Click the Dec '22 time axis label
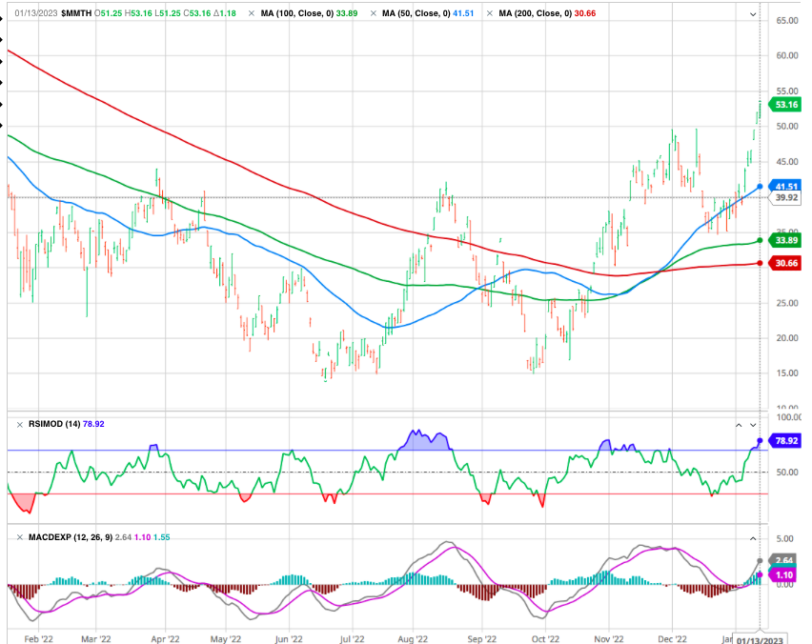The image size is (812, 644). tap(672, 639)
